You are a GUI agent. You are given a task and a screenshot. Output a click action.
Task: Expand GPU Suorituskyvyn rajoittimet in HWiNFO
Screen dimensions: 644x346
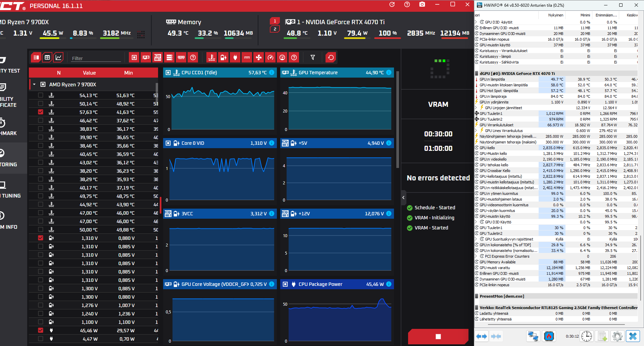[x=476, y=239]
